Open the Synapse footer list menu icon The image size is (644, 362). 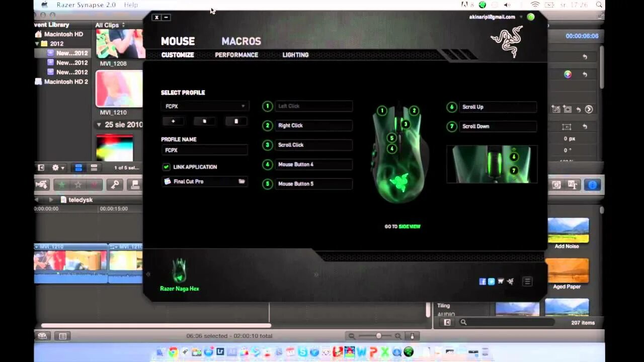[527, 282]
